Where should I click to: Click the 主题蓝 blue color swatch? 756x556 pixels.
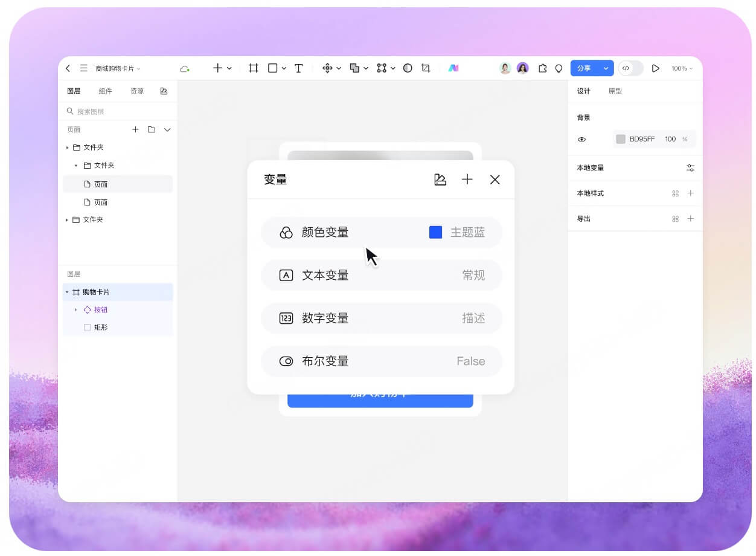coord(435,232)
